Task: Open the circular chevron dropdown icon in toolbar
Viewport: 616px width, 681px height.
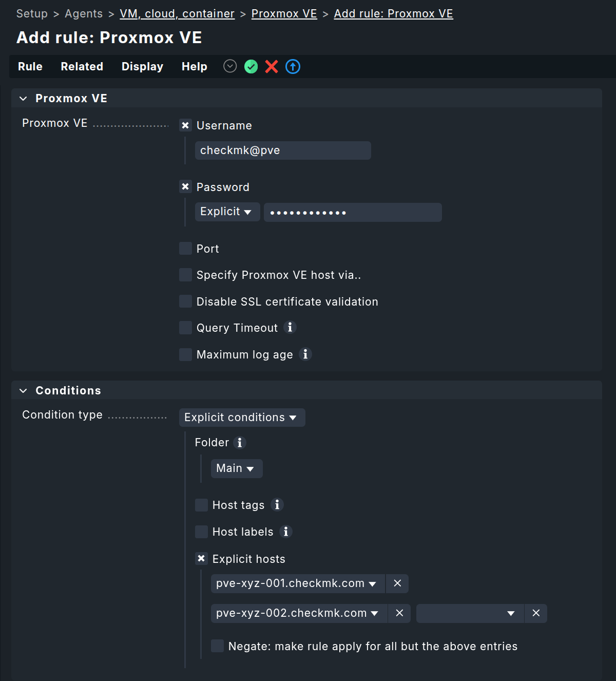Action: (x=229, y=66)
